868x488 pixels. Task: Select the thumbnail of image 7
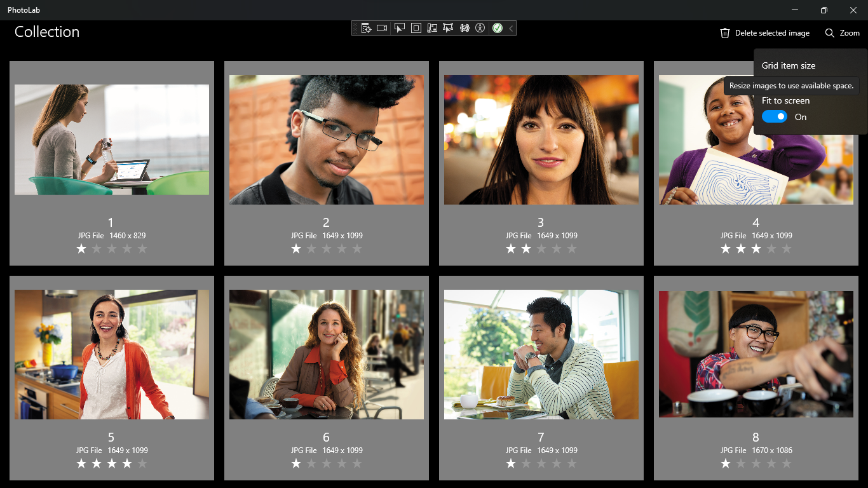coord(541,355)
